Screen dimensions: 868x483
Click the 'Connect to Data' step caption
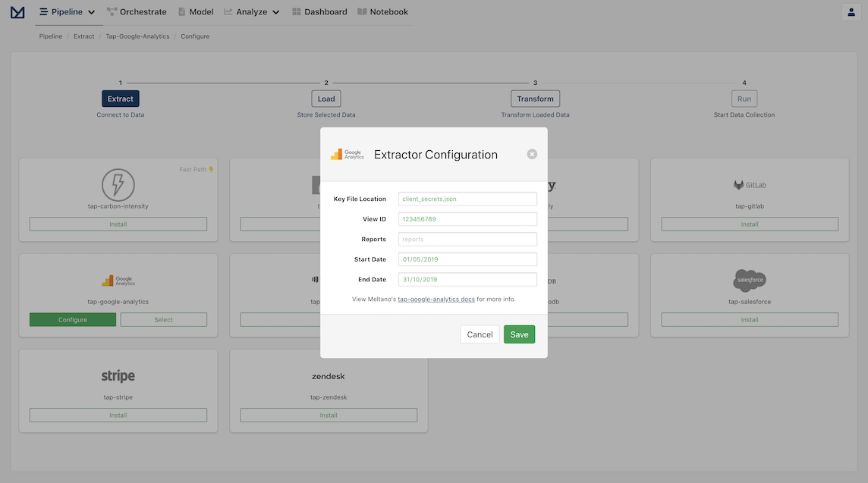tap(120, 115)
